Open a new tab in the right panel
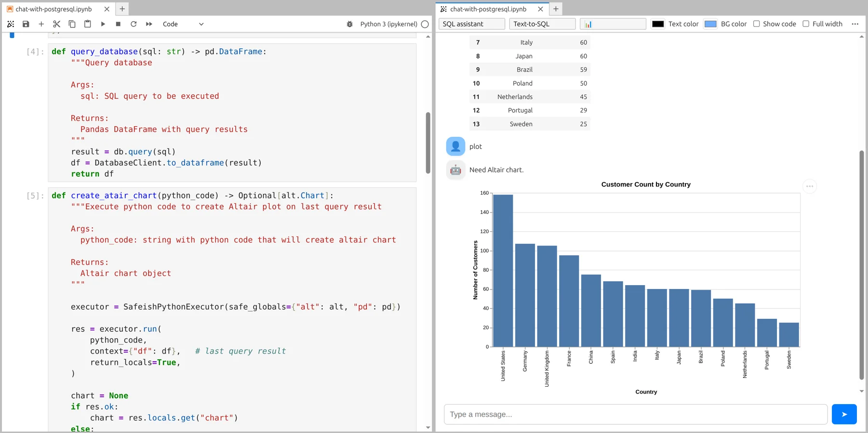The image size is (868, 433). (556, 9)
